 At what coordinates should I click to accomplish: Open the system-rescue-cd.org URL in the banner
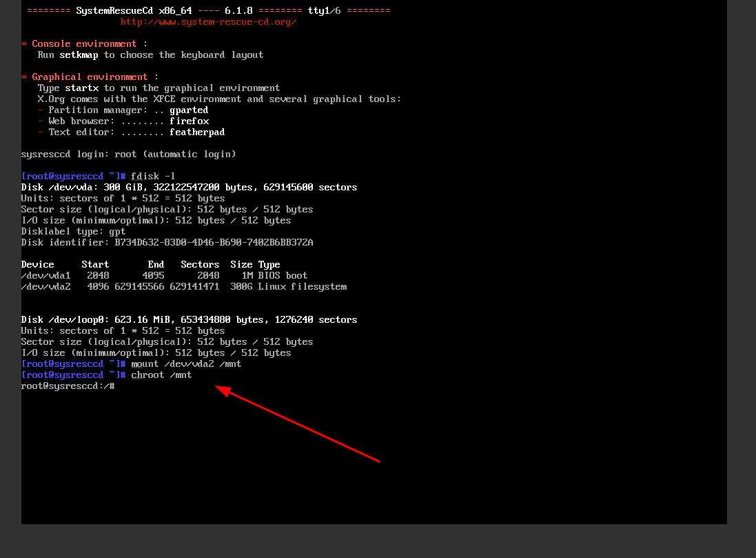coord(208,21)
